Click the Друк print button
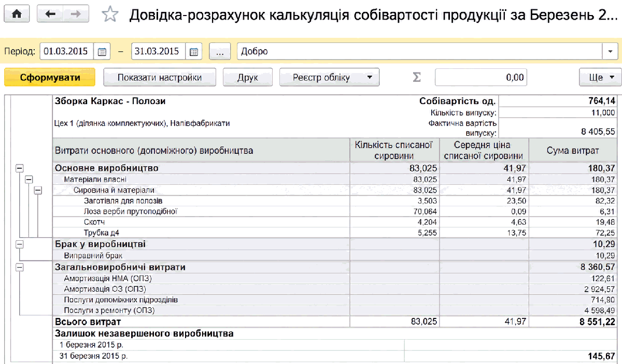 248,78
